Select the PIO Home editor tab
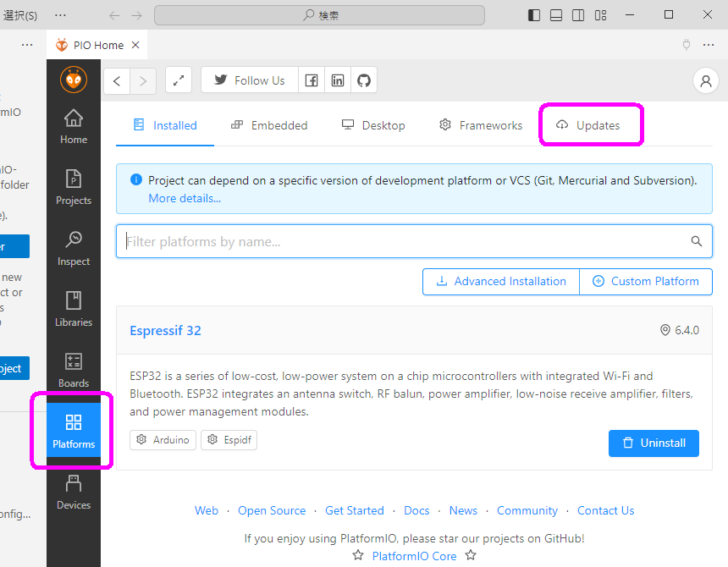The width and height of the screenshot is (728, 567). pos(97,45)
